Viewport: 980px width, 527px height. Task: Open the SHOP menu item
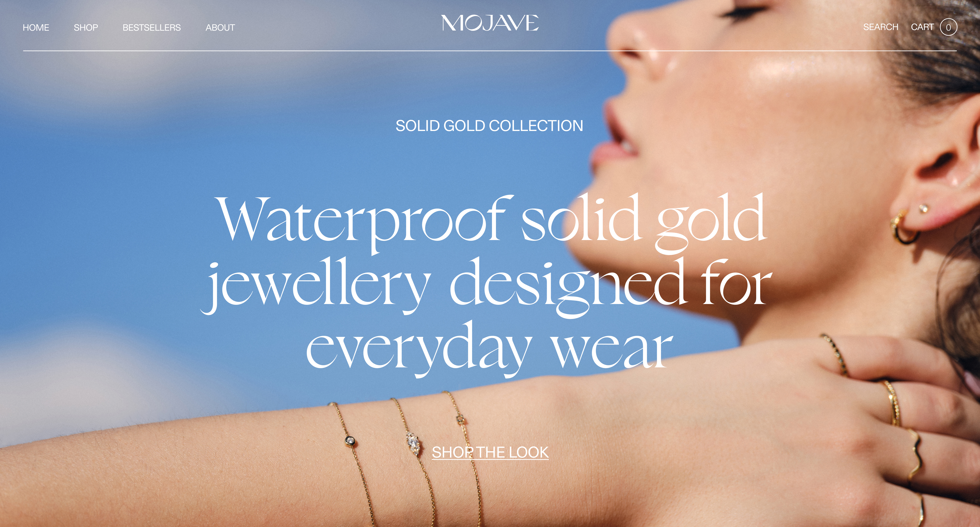pos(86,27)
